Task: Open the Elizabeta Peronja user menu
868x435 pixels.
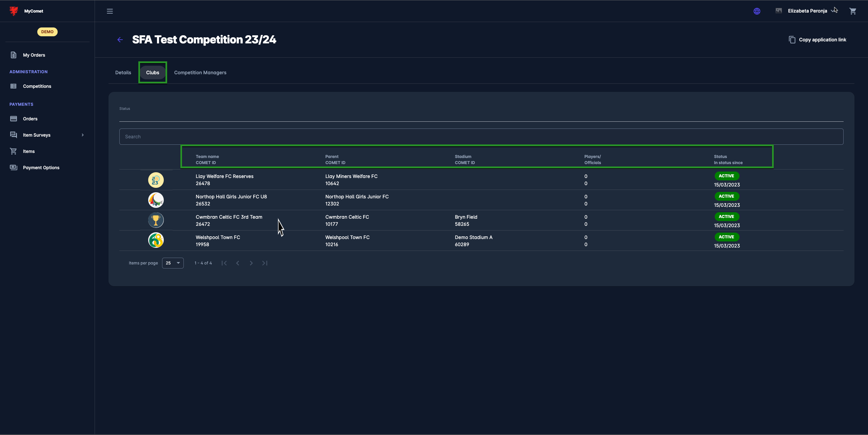Action: coord(807,11)
